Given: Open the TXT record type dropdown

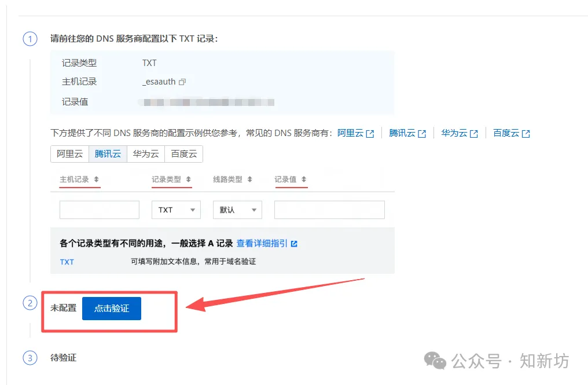Looking at the screenshot, I should [x=176, y=210].
